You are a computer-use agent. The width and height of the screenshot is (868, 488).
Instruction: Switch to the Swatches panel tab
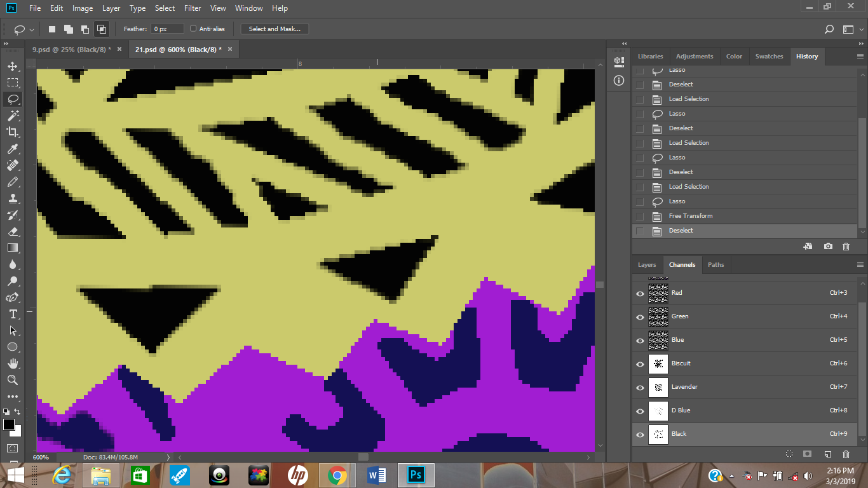(x=769, y=57)
